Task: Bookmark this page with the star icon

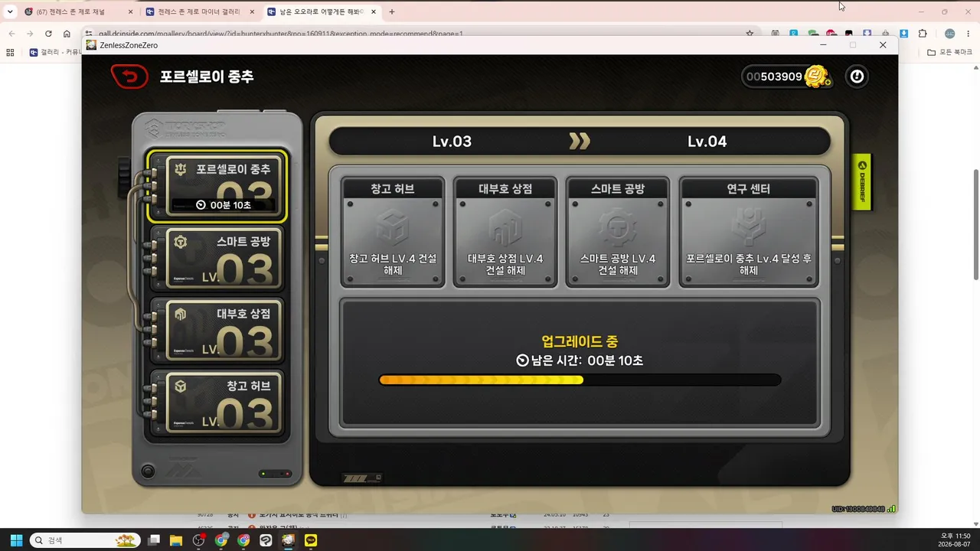Action: (750, 34)
